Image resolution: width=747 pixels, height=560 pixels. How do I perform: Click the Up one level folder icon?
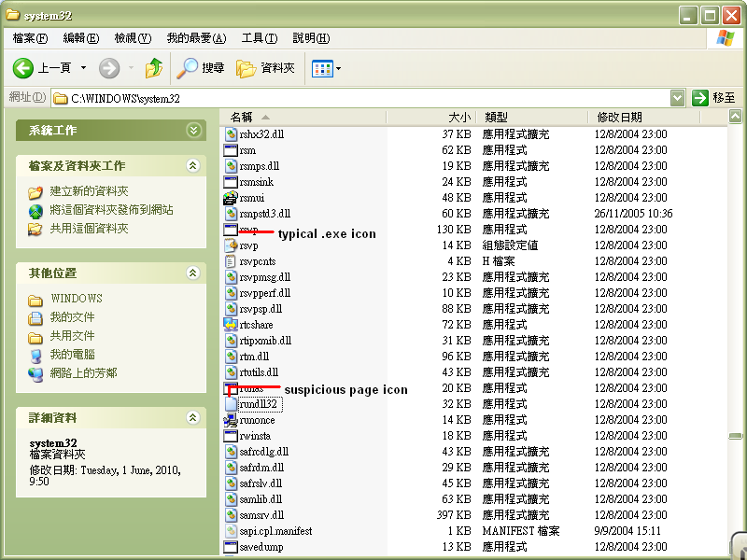click(153, 68)
